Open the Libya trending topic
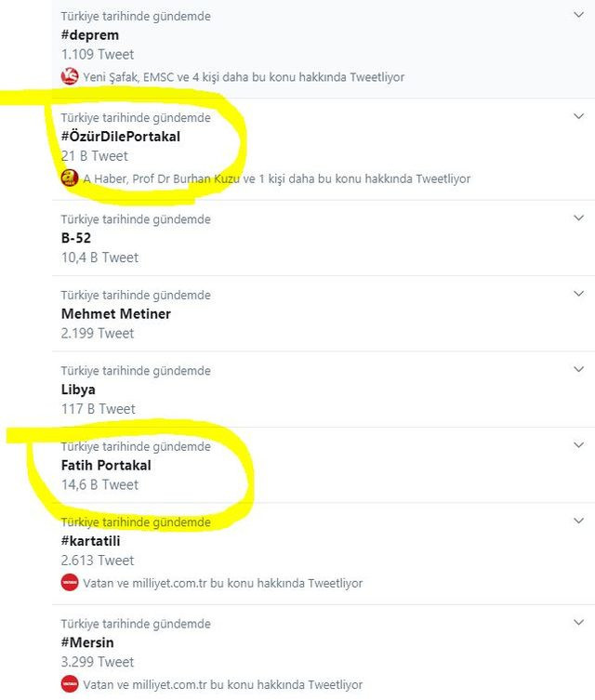This screenshot has width=595, height=700. [78, 390]
